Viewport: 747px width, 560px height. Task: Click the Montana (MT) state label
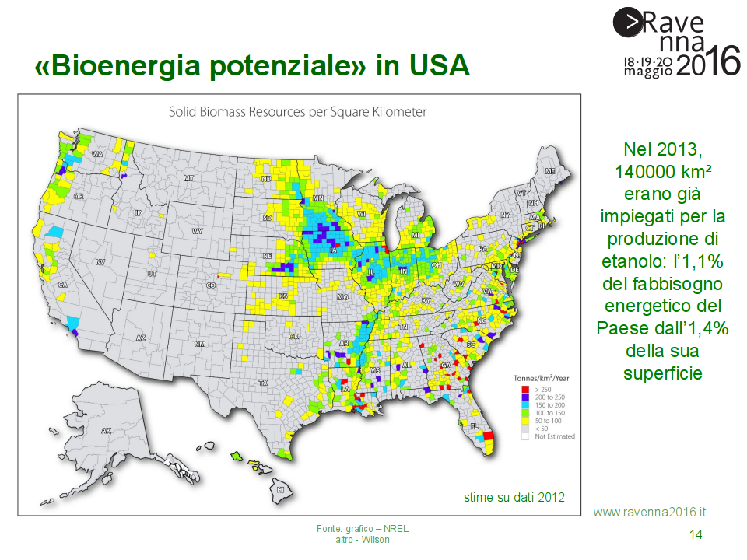click(x=188, y=178)
